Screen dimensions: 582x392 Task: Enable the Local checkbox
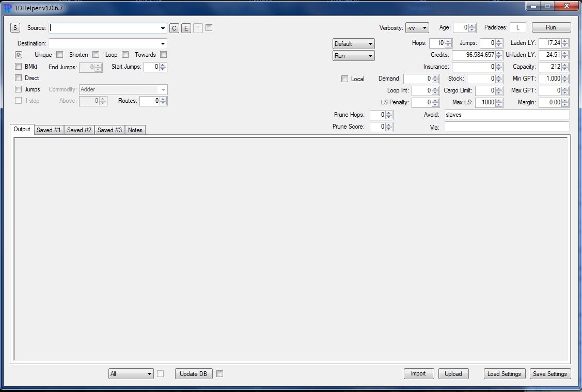(344, 79)
